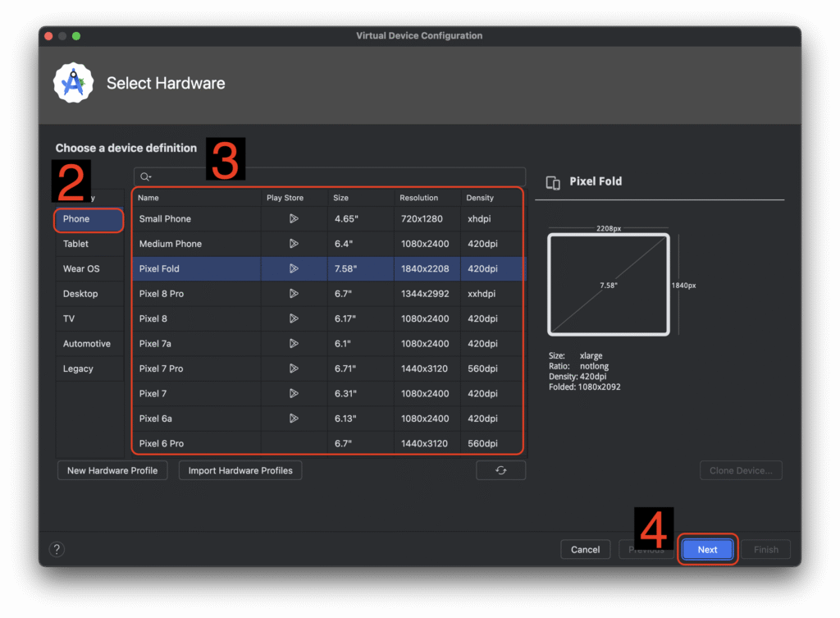
Task: Select the Pixel 7 device name
Action: (x=153, y=393)
